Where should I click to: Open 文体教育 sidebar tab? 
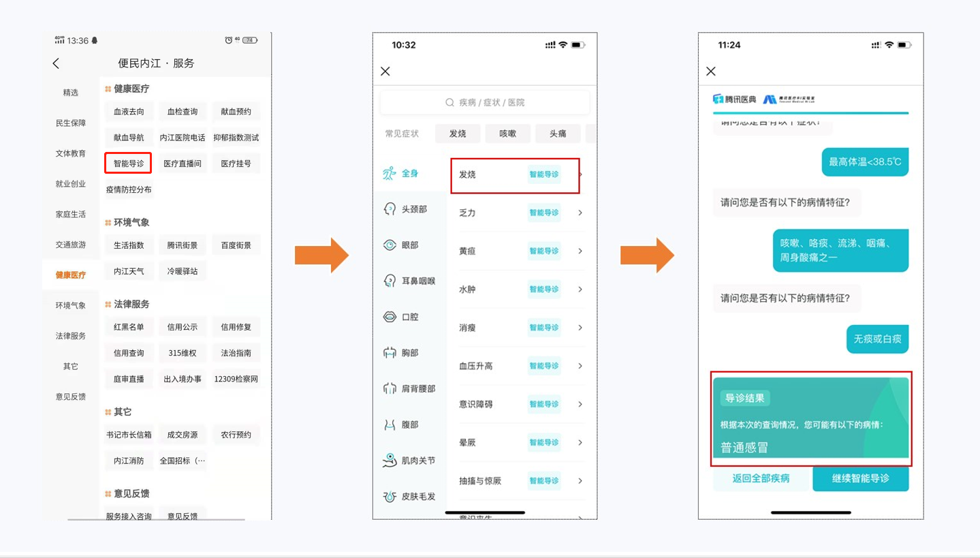pos(71,153)
